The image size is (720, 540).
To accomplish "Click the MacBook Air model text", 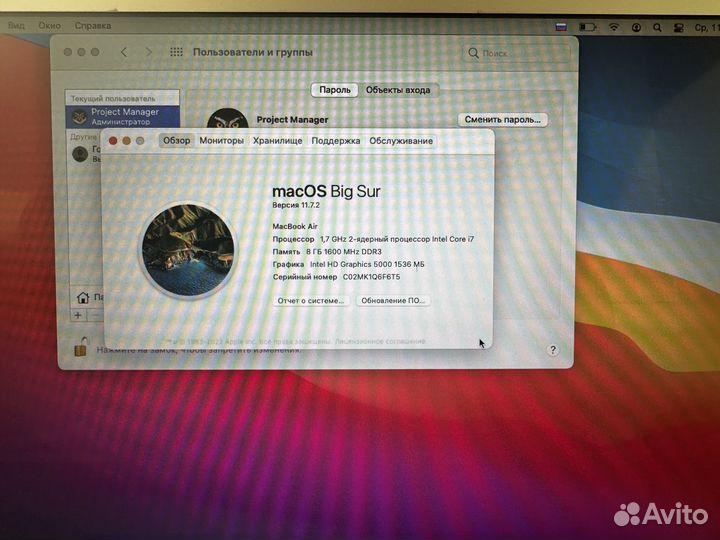I will pos(295,226).
